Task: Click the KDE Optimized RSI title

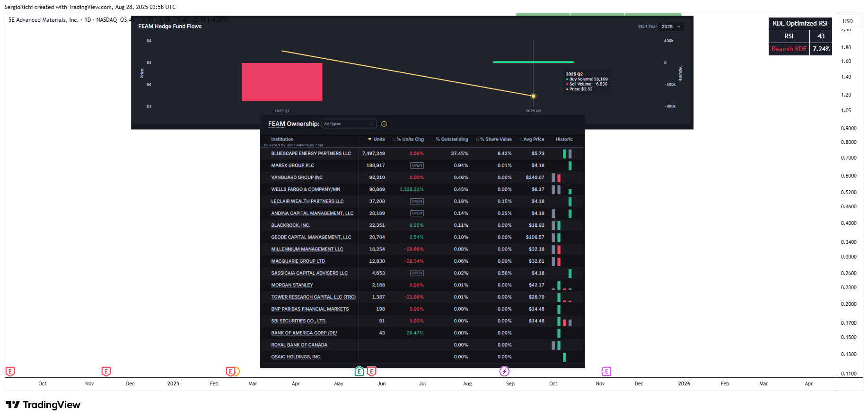Action: point(800,23)
